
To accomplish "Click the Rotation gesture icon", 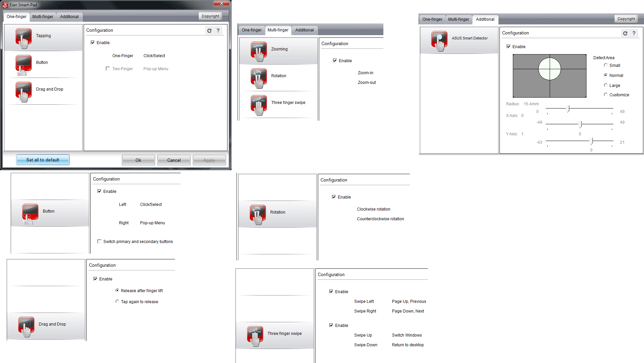I will coord(258,75).
